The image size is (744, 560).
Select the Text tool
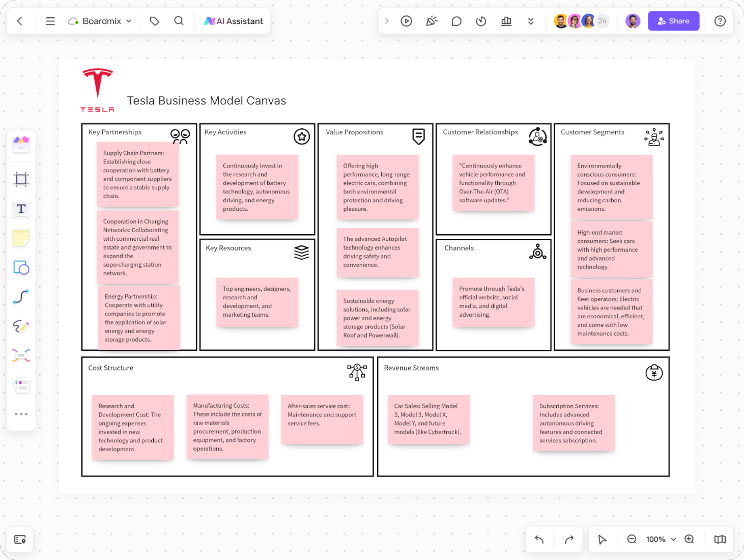[21, 209]
